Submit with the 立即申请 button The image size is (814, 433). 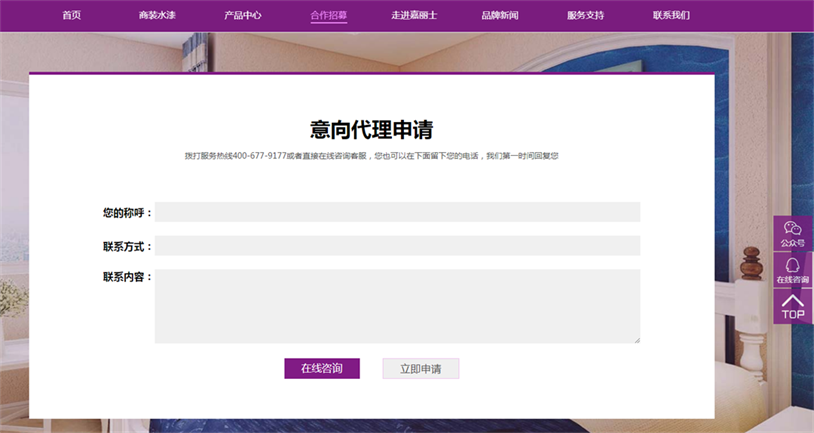pos(420,369)
